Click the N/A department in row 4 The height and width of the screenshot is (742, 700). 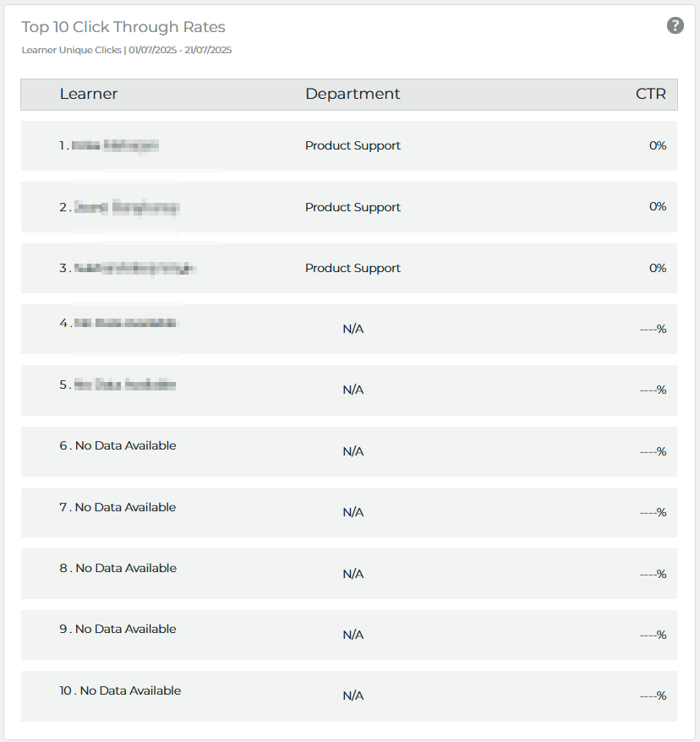pyautogui.click(x=353, y=329)
